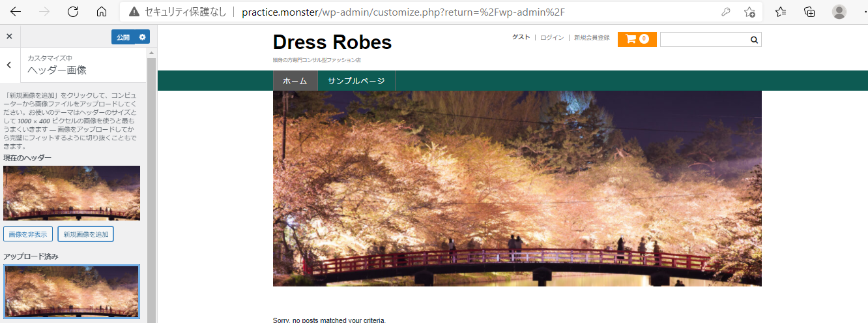Open publish settings gear icon
The width and height of the screenshot is (868, 323).
point(143,37)
